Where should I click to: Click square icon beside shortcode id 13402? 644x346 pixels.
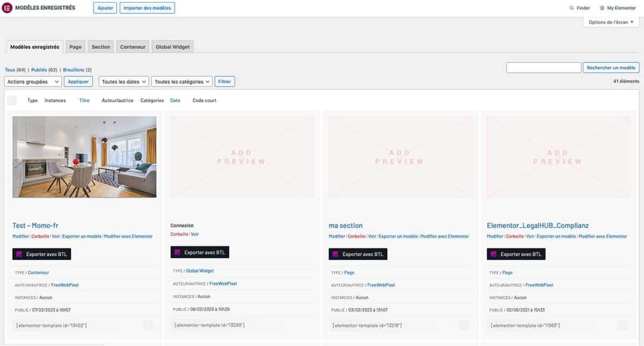(x=148, y=325)
